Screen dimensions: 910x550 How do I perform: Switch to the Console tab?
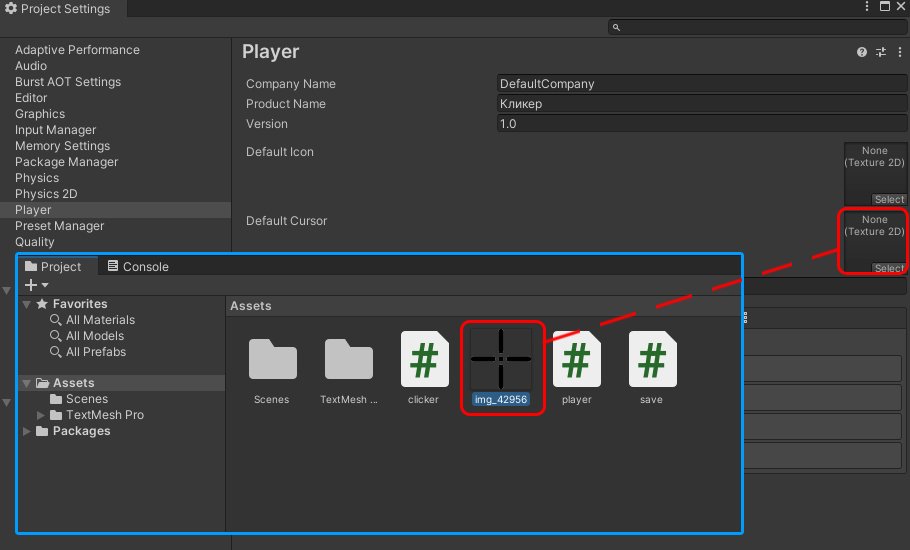(x=138, y=267)
